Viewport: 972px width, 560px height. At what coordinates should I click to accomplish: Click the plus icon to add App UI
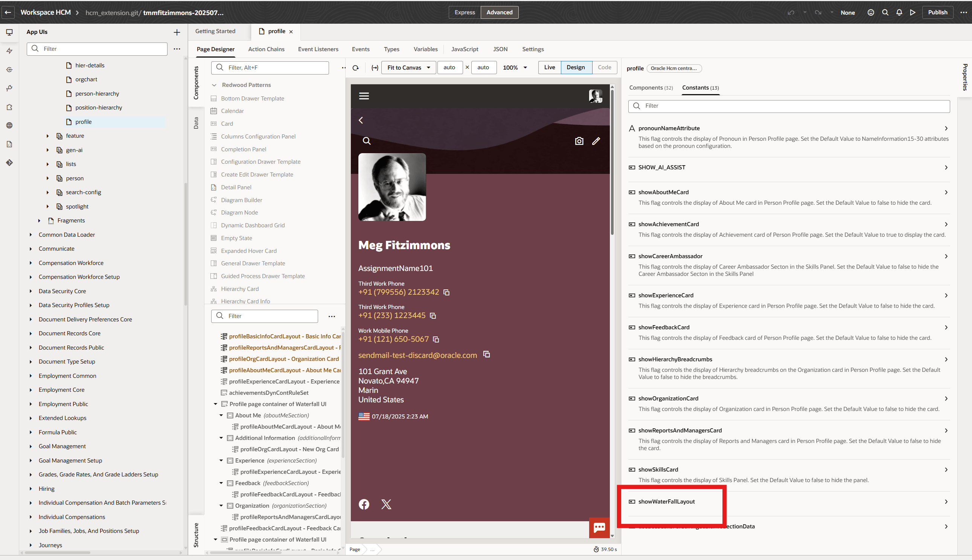(x=177, y=32)
